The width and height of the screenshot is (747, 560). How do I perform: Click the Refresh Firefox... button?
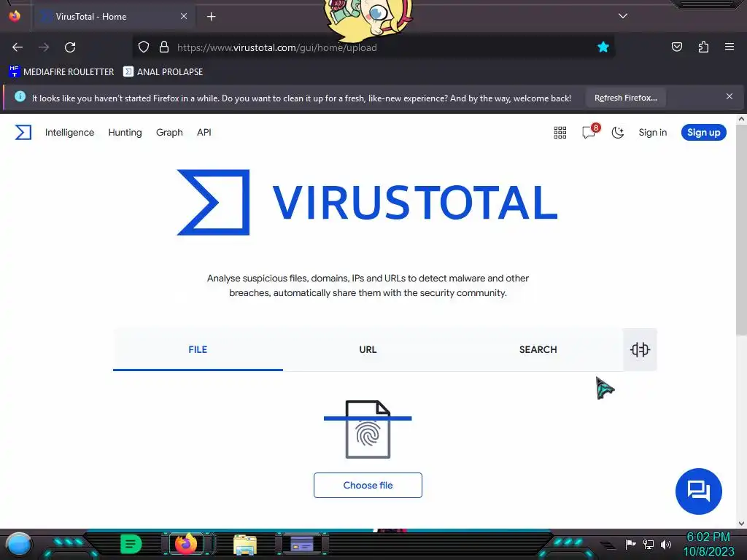(625, 98)
